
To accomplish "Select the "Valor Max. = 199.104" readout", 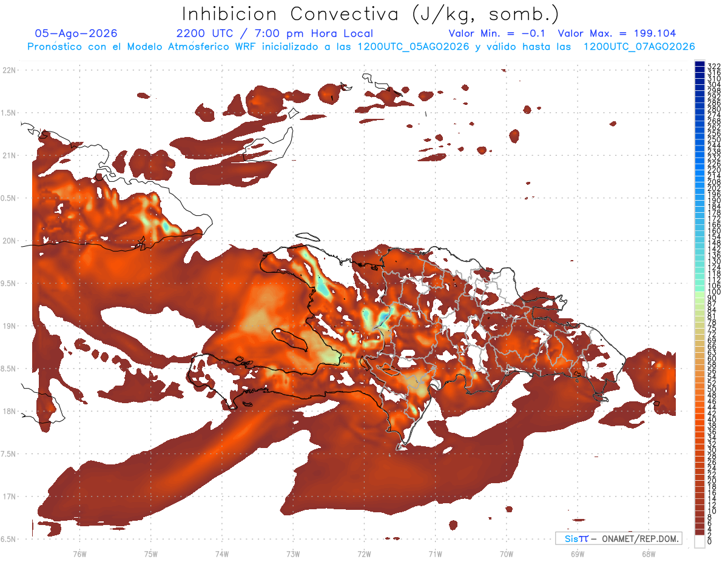I will (617, 33).
